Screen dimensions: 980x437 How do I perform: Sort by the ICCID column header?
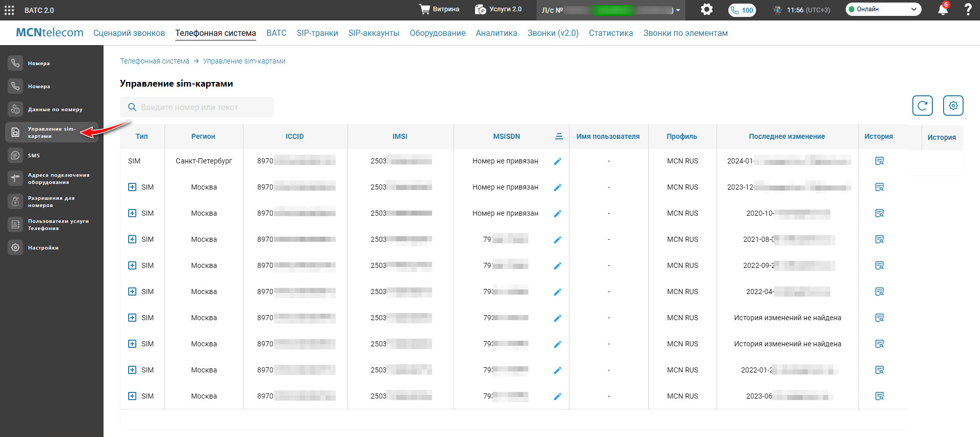click(x=295, y=136)
